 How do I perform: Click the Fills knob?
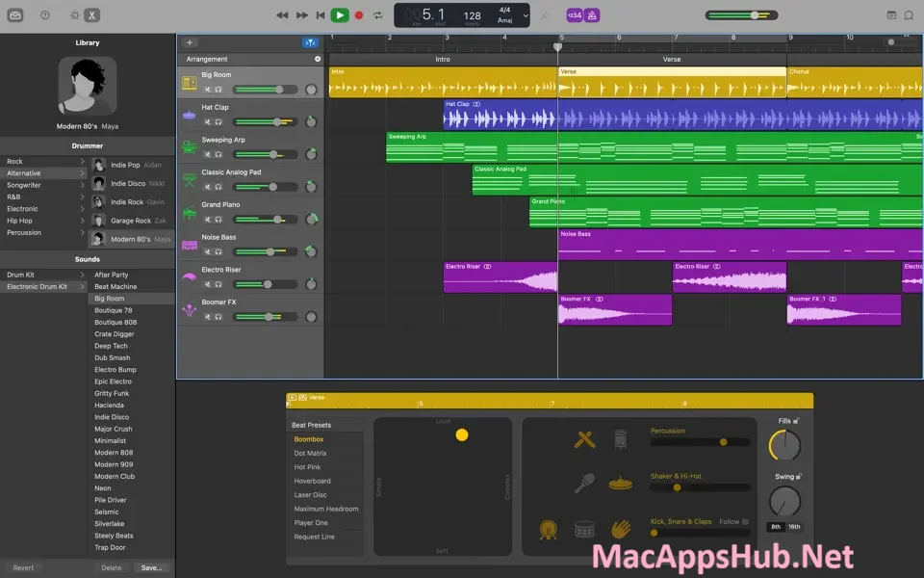[784, 445]
